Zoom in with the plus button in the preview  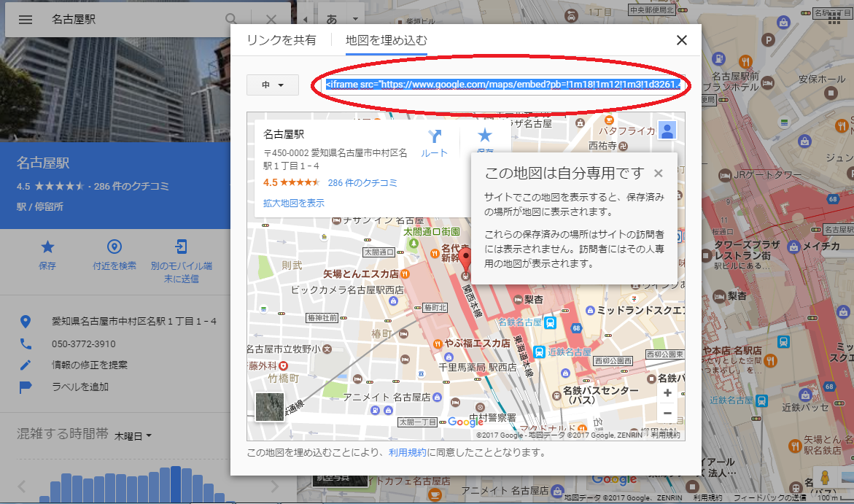667,393
